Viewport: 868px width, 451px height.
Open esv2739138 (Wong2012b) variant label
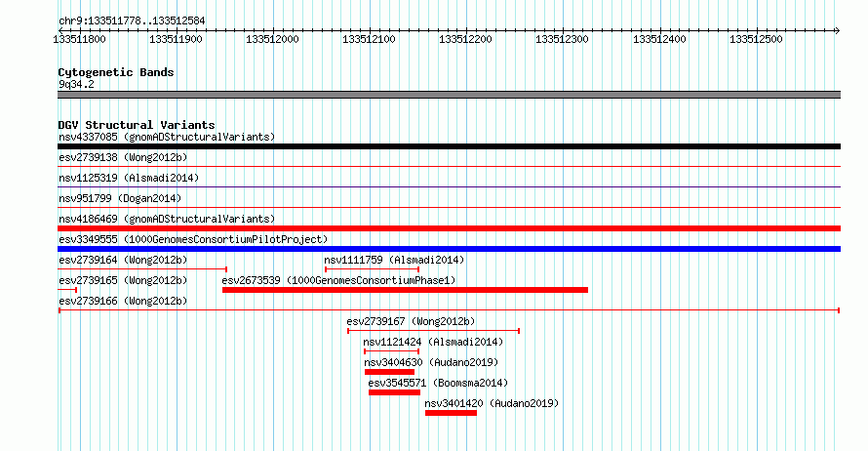(x=123, y=157)
